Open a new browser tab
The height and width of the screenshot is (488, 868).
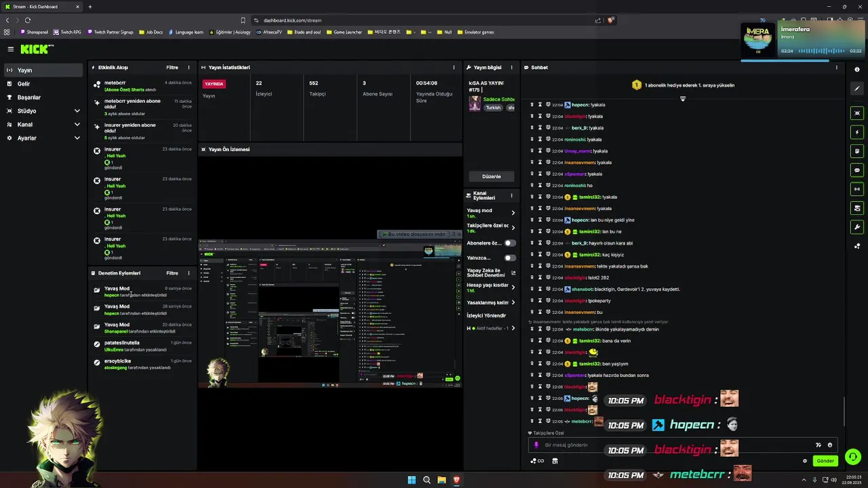[x=90, y=7]
